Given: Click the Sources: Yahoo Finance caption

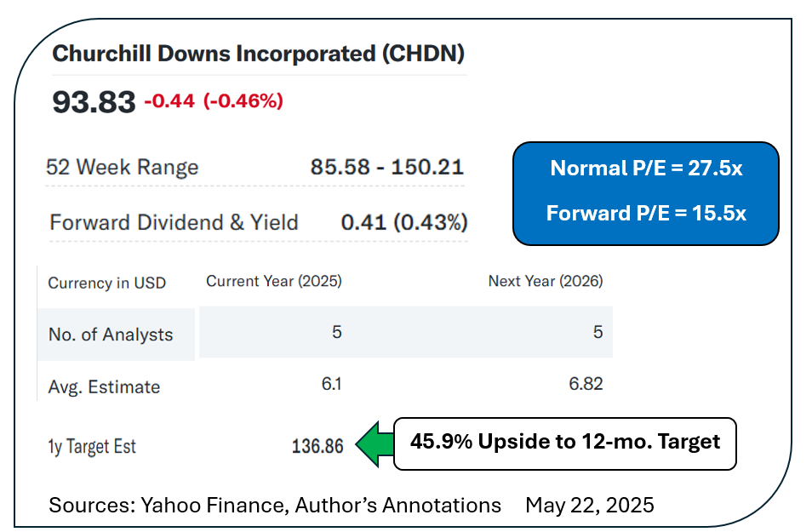Looking at the screenshot, I should click(274, 505).
